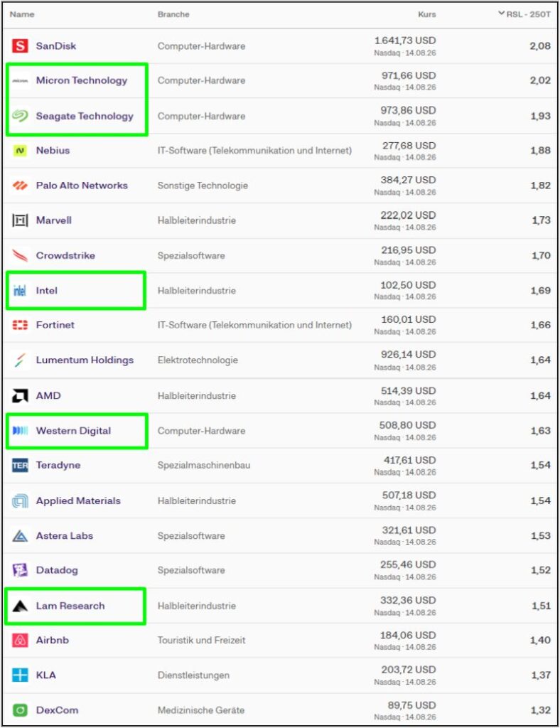560x728 pixels.
Task: Sort by the Branche column header
Action: pyautogui.click(x=173, y=14)
